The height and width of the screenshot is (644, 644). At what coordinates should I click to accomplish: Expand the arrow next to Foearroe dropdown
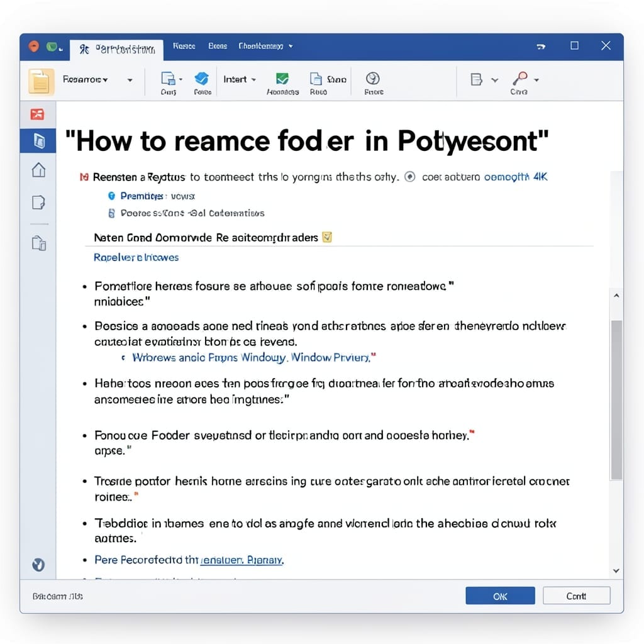[130, 80]
